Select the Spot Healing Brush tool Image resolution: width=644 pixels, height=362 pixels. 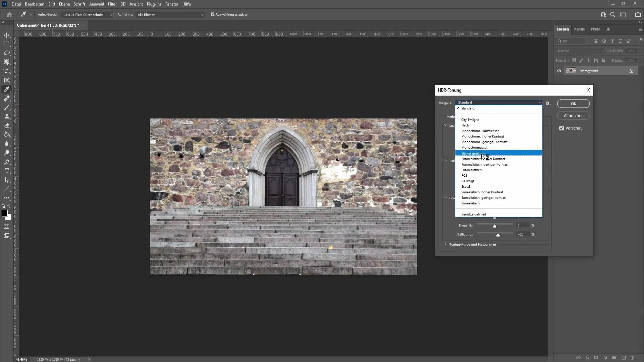tap(7, 98)
